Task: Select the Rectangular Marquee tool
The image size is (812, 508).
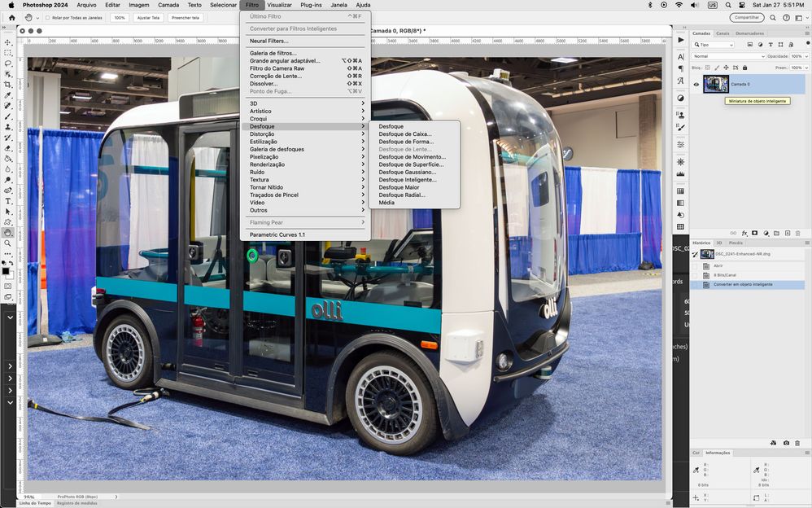Action: click(x=7, y=53)
